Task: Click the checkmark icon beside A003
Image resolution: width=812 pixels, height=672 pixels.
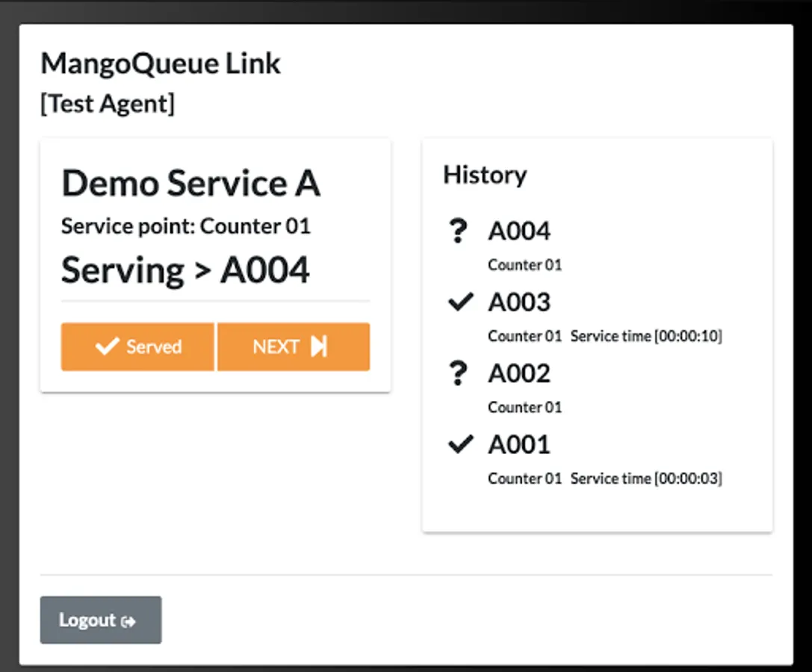Action: click(460, 302)
